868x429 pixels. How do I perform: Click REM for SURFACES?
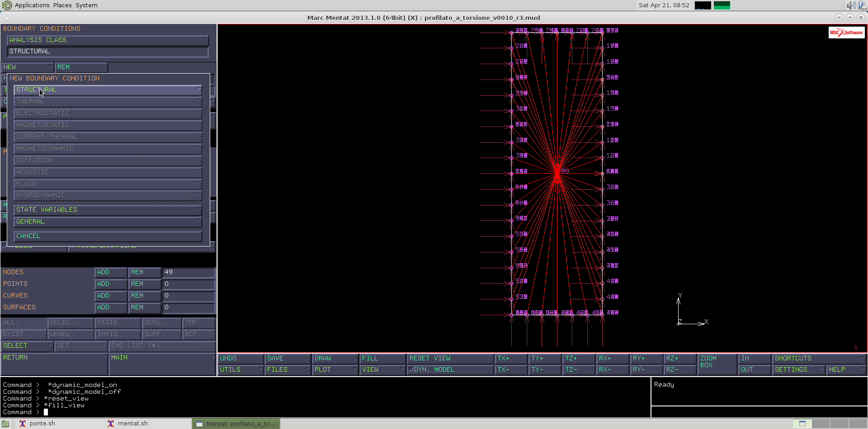point(145,308)
